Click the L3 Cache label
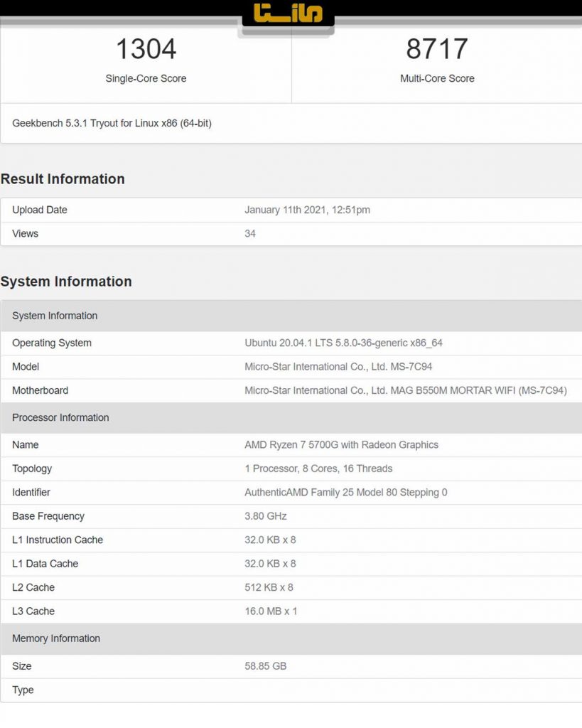 [33, 611]
